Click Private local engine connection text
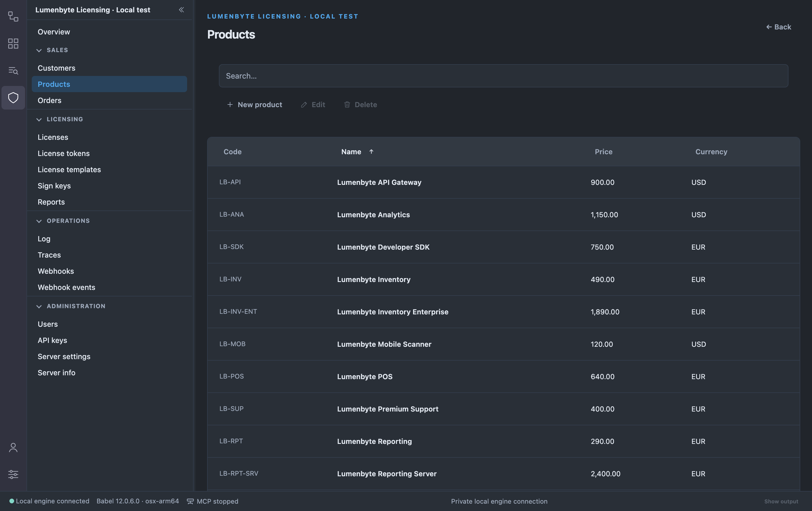Image resolution: width=812 pixels, height=511 pixels. click(x=499, y=501)
